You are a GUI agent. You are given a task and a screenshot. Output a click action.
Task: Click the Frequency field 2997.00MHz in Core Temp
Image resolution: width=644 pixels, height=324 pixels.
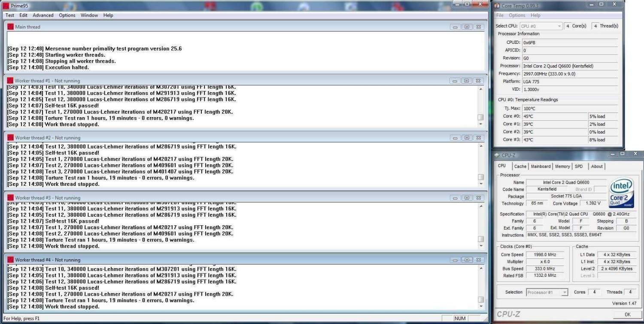570,74
